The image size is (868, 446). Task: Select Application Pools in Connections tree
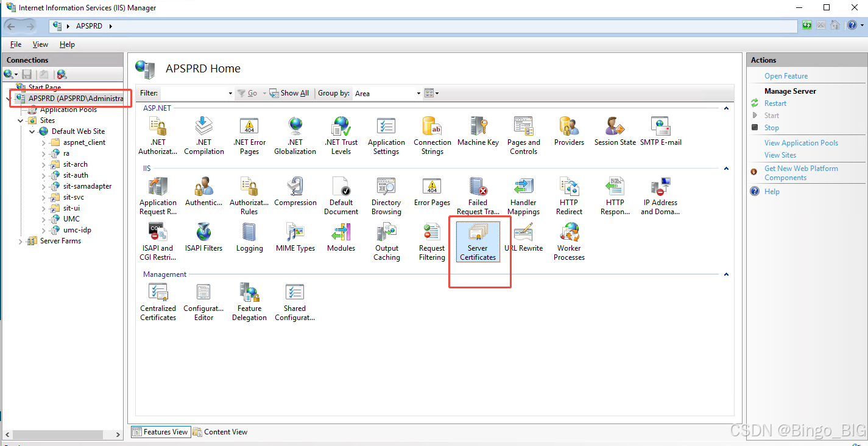tap(68, 110)
